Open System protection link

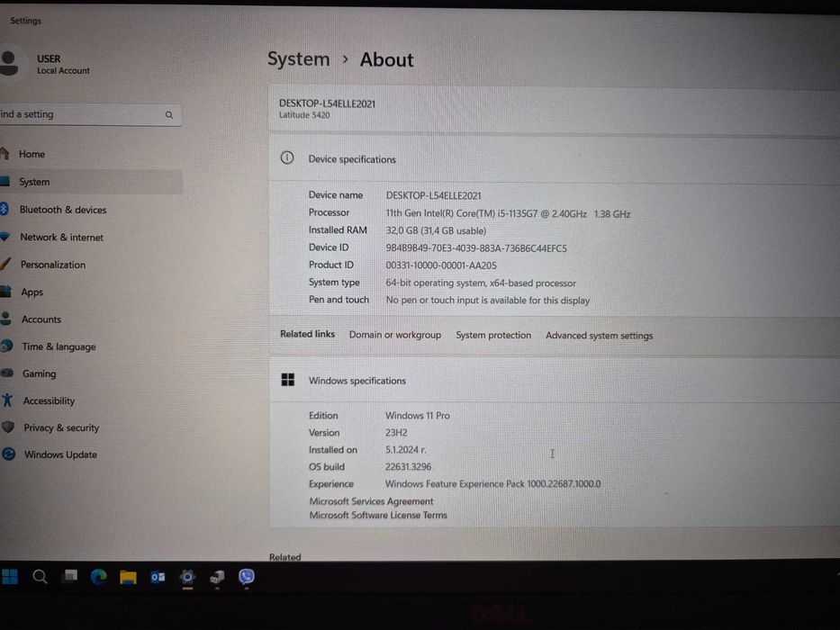click(x=493, y=336)
